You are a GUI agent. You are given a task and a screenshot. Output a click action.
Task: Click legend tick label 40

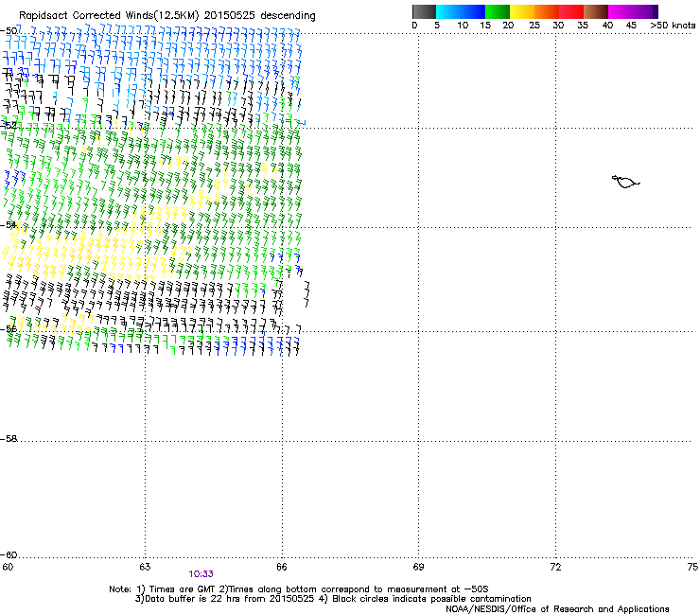coord(607,26)
